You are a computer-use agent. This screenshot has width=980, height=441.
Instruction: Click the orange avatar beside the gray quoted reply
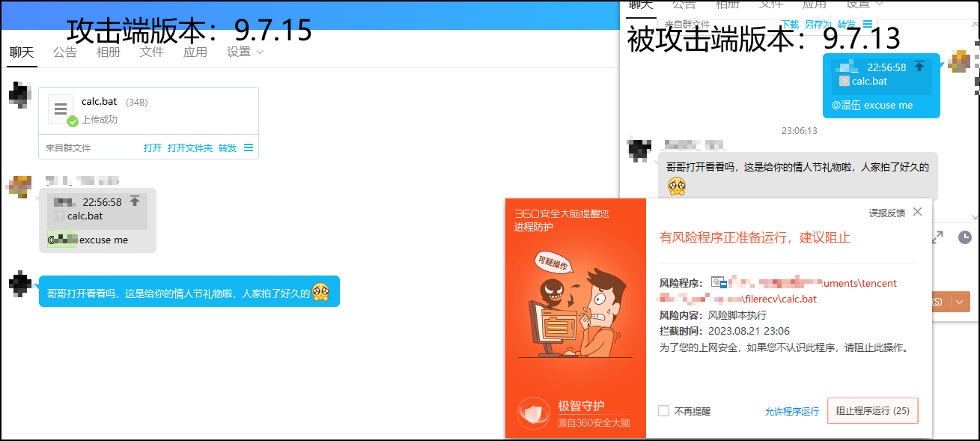click(x=19, y=186)
